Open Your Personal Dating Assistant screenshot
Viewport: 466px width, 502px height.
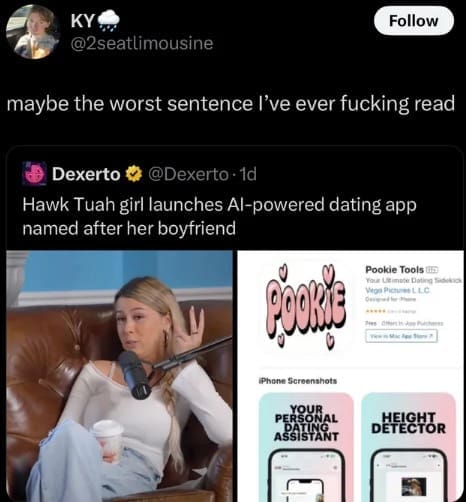tap(306, 447)
